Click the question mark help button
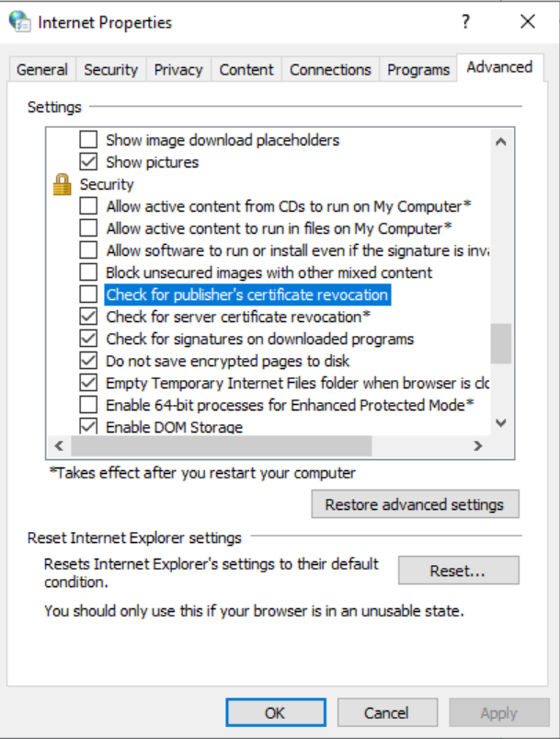 pos(466,22)
